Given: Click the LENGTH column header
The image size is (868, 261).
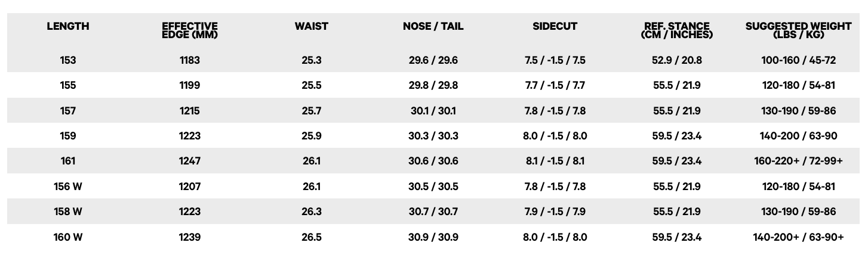Looking at the screenshot, I should [x=68, y=26].
